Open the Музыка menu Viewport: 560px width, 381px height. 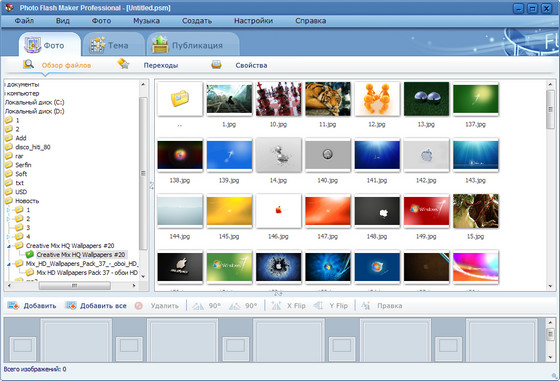coord(146,21)
